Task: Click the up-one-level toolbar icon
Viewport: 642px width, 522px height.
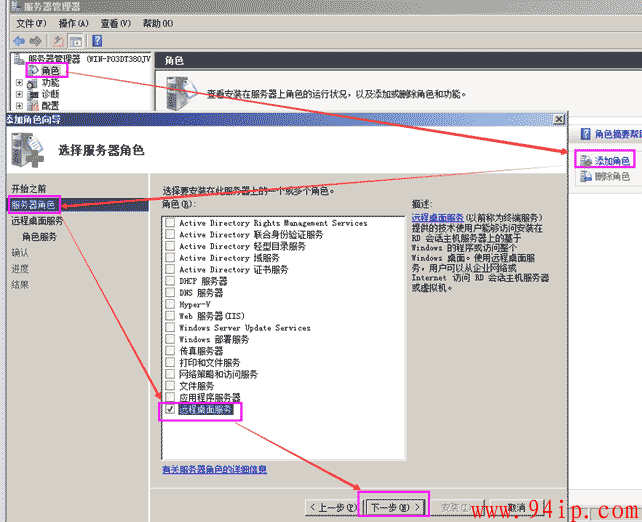Action: pos(58,41)
